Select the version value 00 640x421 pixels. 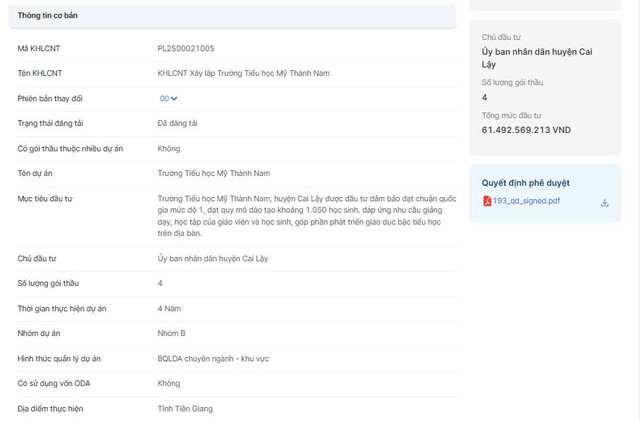(x=163, y=98)
